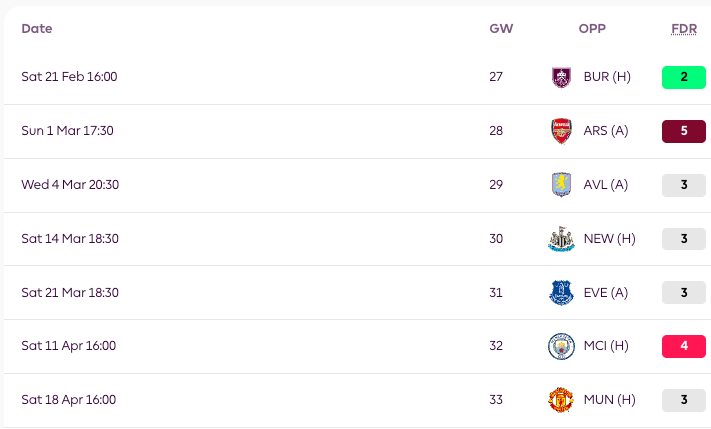Image resolution: width=711 pixels, height=429 pixels.
Task: Click the Date column header
Action: click(x=37, y=29)
